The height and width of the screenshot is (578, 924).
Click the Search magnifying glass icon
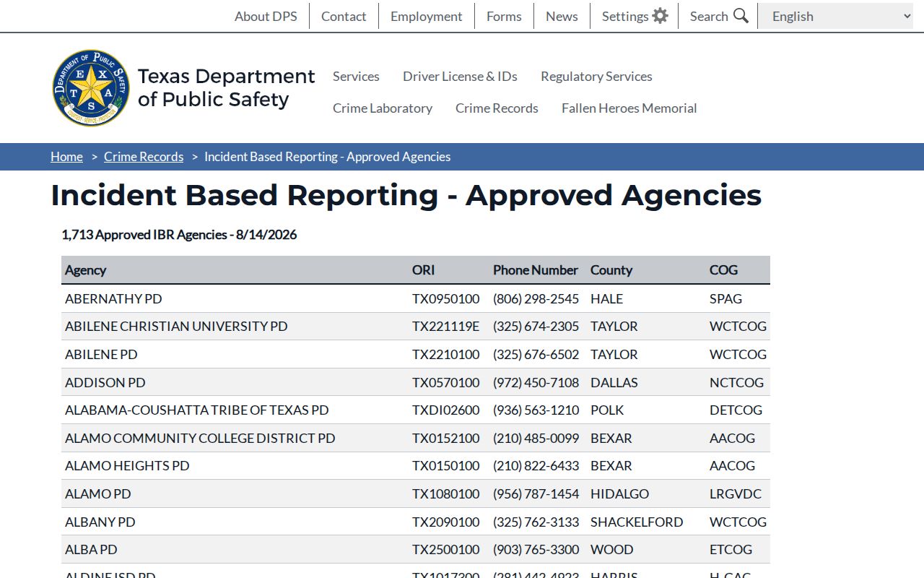(x=741, y=16)
